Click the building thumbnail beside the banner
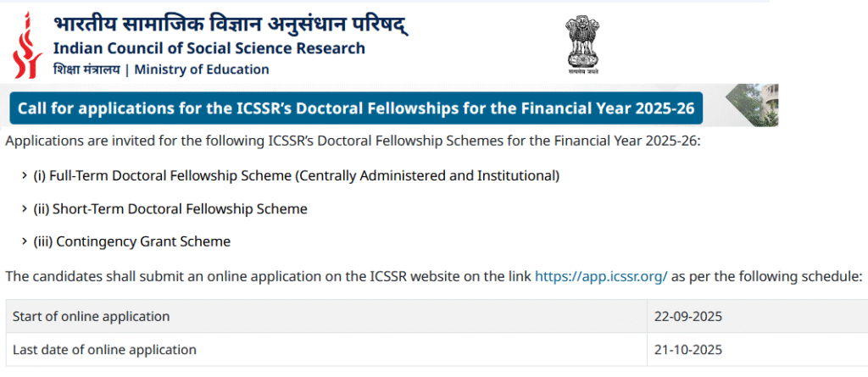Screen dimensions: 868x377 point(752,105)
